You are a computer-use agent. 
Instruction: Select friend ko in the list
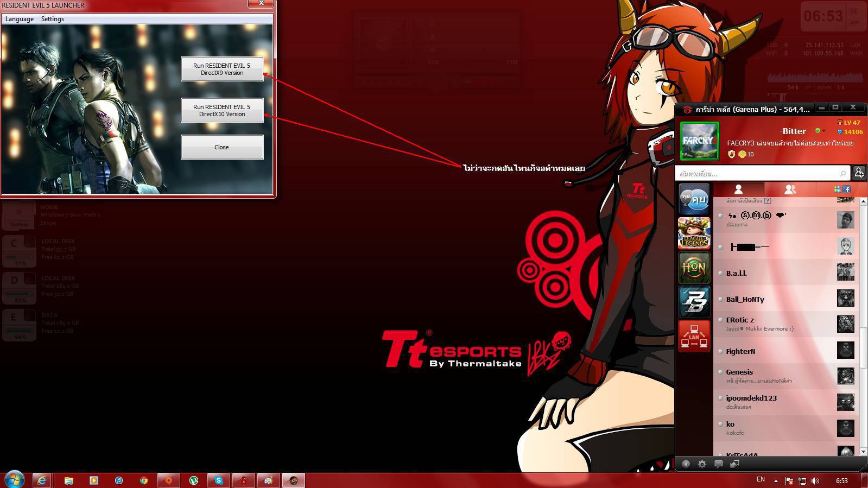click(x=786, y=428)
